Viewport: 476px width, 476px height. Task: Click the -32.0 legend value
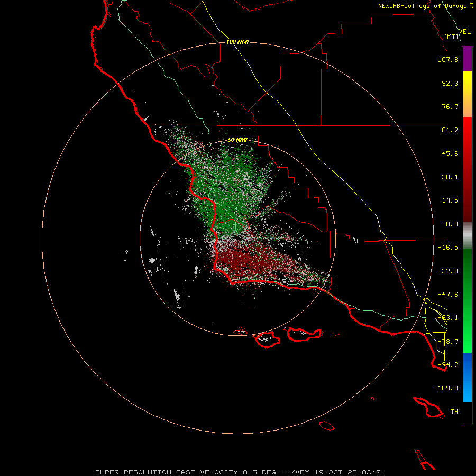(448, 271)
